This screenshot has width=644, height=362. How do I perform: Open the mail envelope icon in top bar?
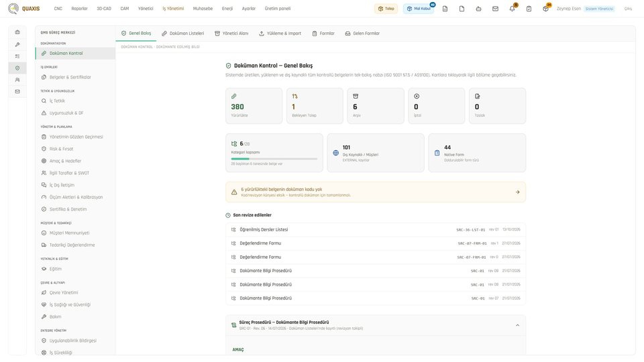pos(495,9)
